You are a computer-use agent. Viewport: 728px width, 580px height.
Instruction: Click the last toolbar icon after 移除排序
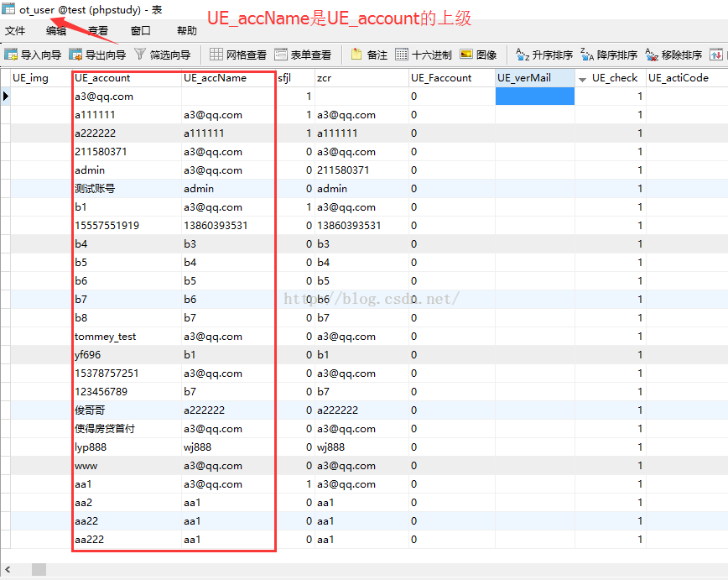(716, 55)
